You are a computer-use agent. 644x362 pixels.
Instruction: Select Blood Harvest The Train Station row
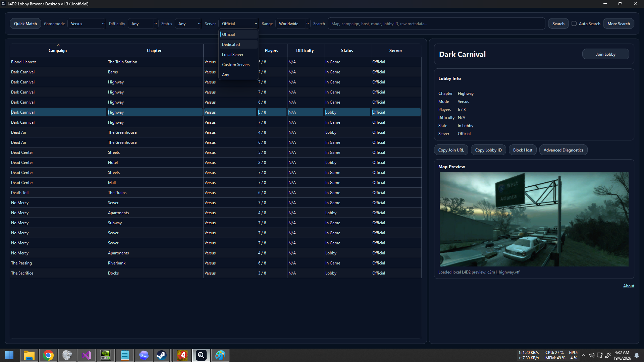coord(216,62)
